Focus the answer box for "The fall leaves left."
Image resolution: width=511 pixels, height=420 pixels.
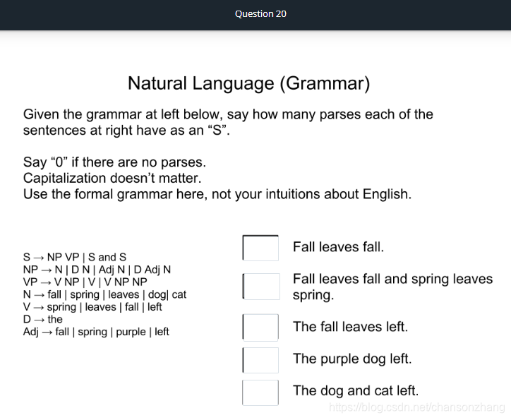(x=260, y=328)
